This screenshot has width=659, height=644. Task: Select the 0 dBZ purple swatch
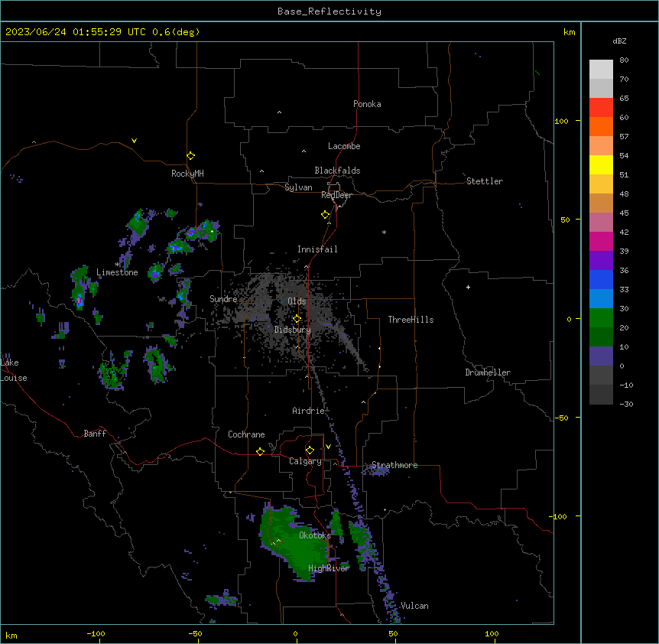pyautogui.click(x=601, y=356)
